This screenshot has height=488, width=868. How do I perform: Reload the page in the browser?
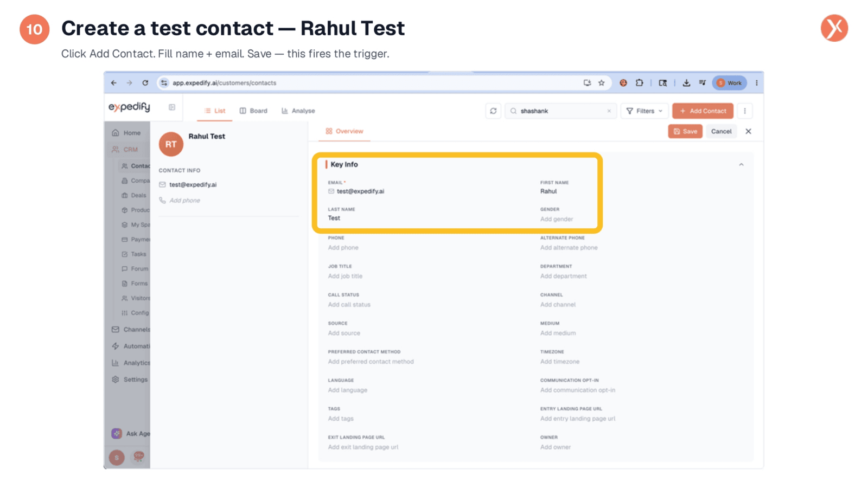145,83
